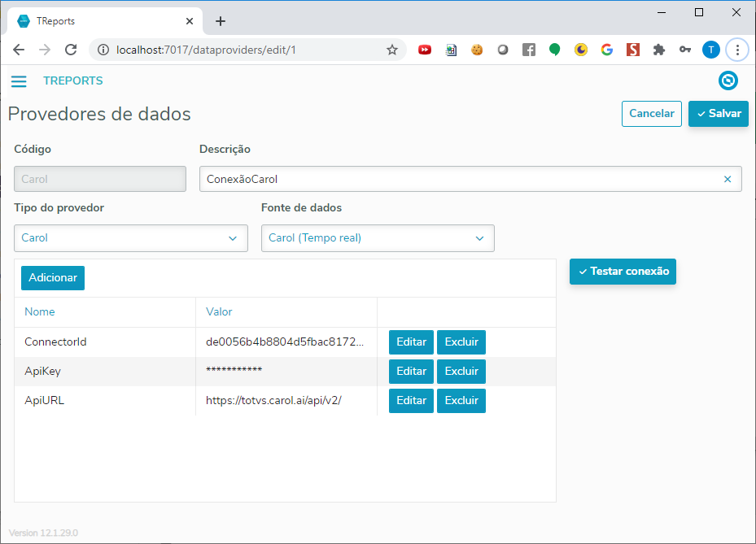Click the Version 12.1.29.0 footer text
756x544 pixels.
43,533
